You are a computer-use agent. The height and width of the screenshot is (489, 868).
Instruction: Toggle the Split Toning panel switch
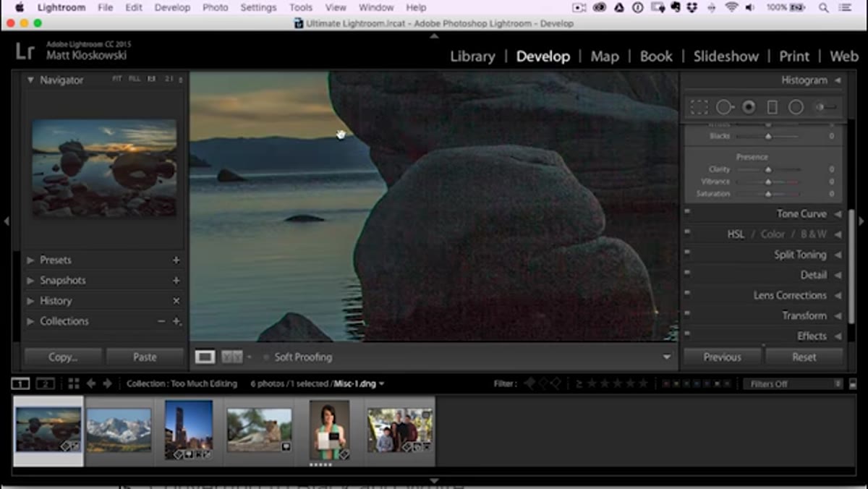687,252
